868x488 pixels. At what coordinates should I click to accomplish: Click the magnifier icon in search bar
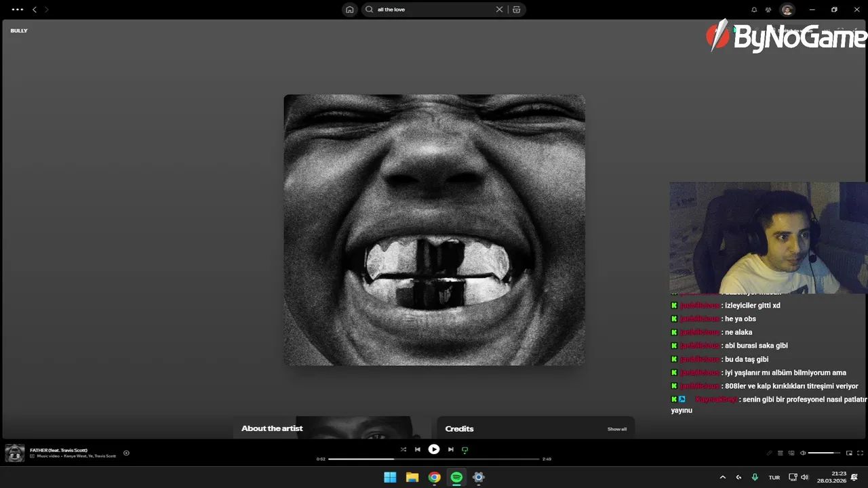(370, 9)
